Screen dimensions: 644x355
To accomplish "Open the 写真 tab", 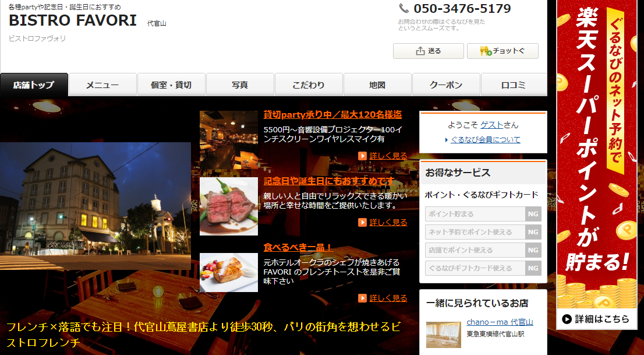I will coord(240,85).
